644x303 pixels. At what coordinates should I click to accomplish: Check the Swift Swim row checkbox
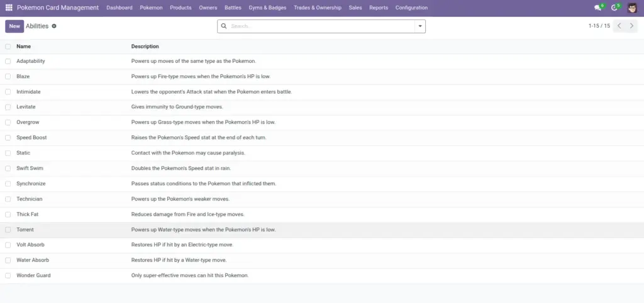click(x=8, y=168)
